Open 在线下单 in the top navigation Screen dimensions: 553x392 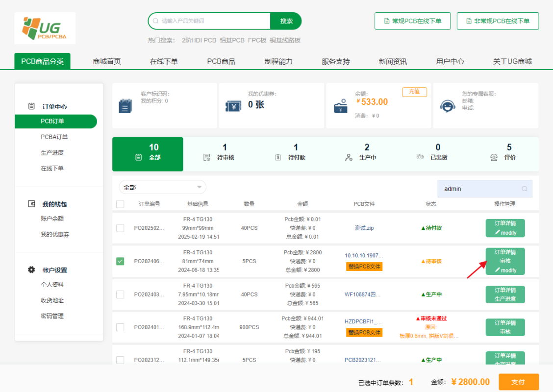(164, 61)
